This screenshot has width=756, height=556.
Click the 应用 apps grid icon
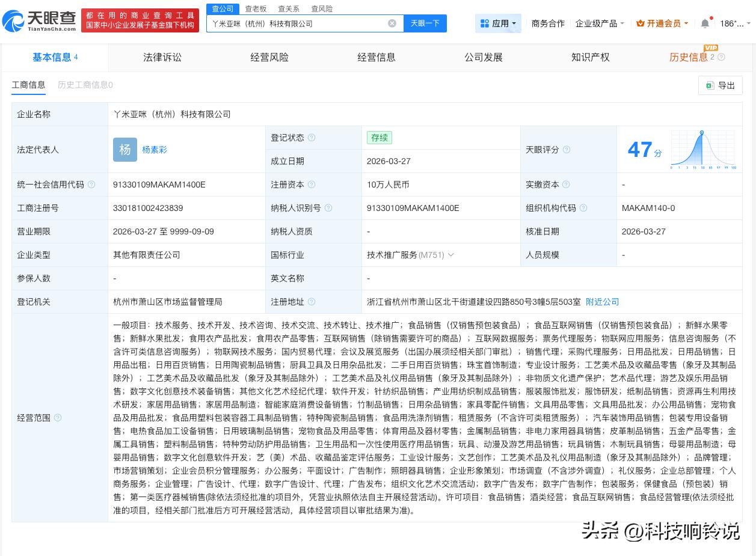coord(485,23)
